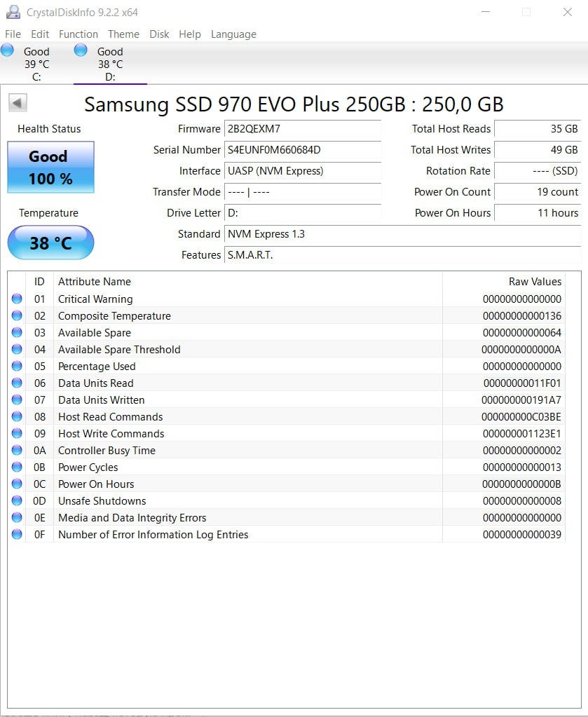Switch to the C: disk tab
This screenshot has height=717, width=588.
tap(36, 64)
